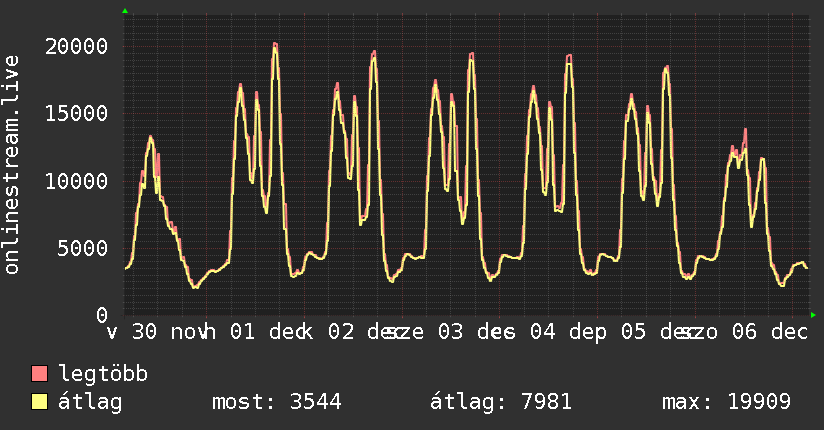Image resolution: width=824 pixels, height=430 pixels.
Task: Click the 'max: 19909' statistic
Action: tap(726, 402)
